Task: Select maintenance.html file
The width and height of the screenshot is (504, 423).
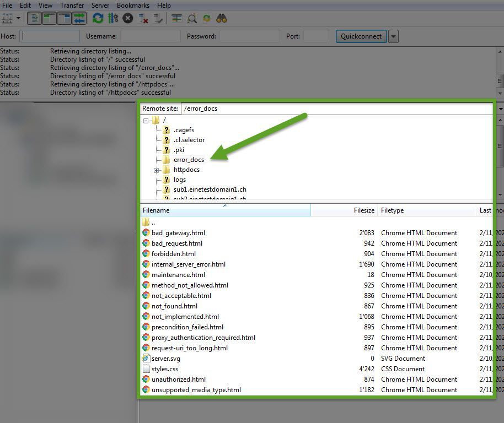Action: 178,275
